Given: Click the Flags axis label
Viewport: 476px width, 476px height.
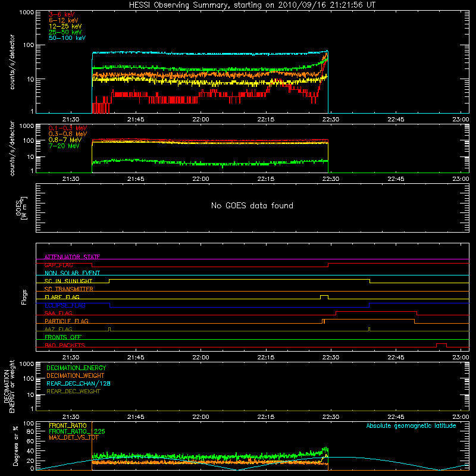Looking at the screenshot, I should 24,297.
